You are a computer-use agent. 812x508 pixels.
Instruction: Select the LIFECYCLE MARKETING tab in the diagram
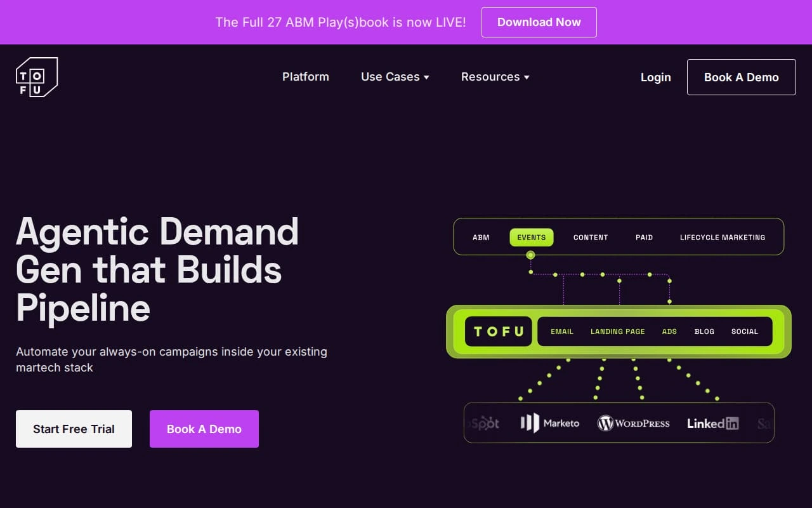point(723,237)
